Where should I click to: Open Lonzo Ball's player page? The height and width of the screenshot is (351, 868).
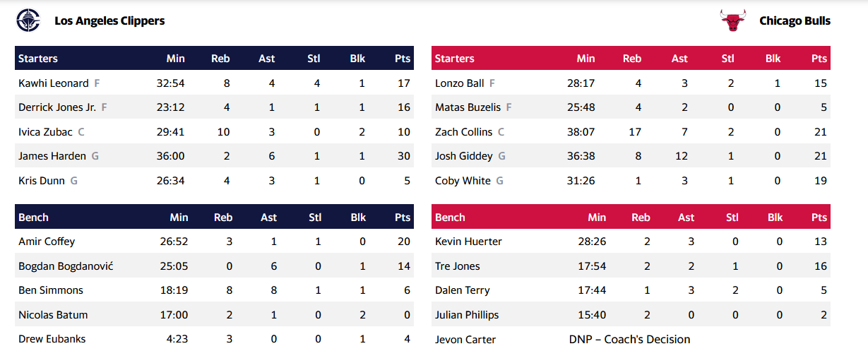point(460,83)
